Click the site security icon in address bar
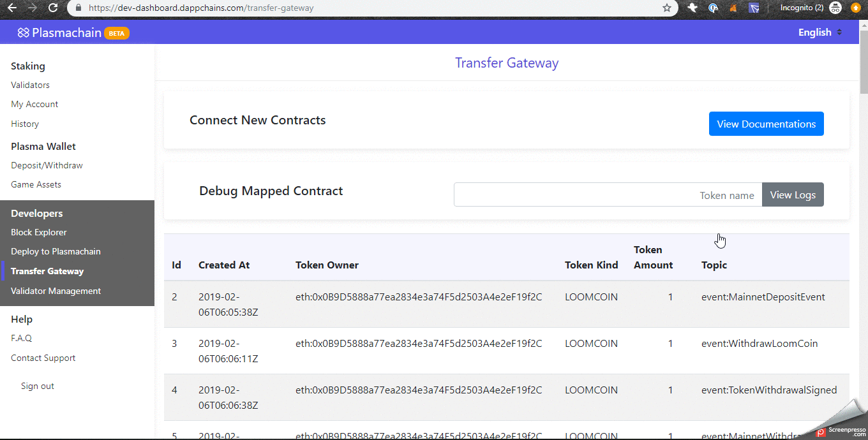 (x=78, y=9)
